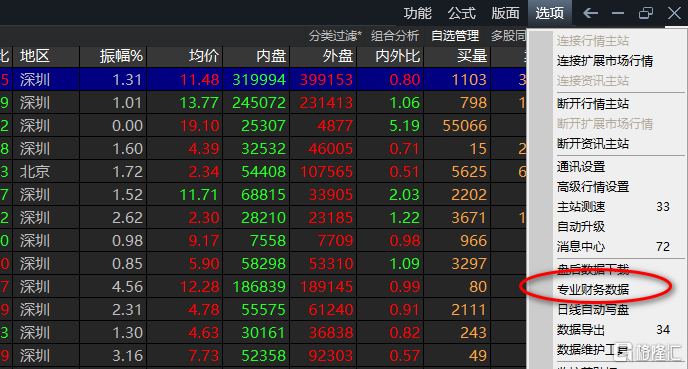Open 组合分析 in the toolbar

pyautogui.click(x=395, y=36)
